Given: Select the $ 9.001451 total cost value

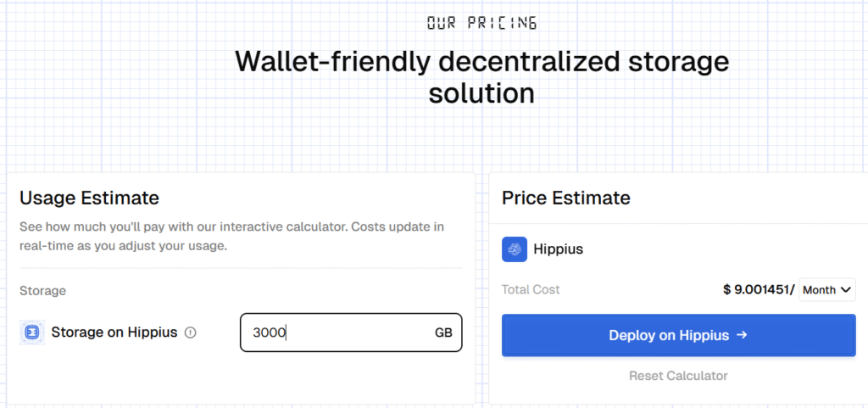Looking at the screenshot, I should 756,289.
